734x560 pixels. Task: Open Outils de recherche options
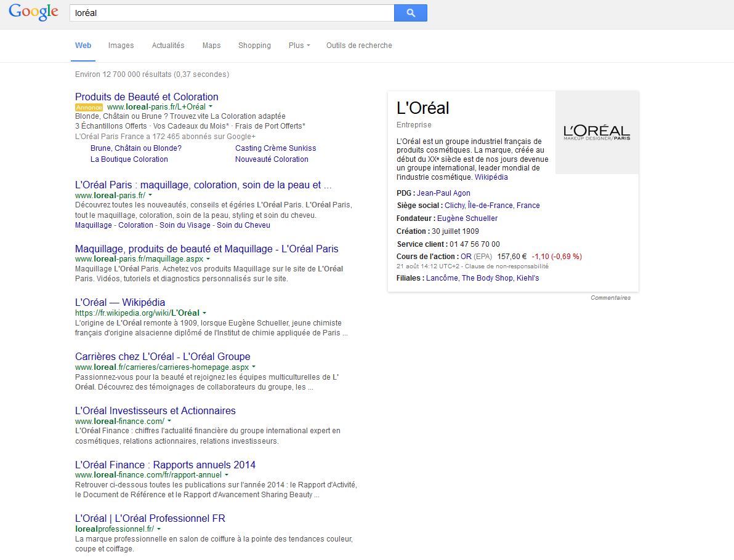click(x=359, y=46)
